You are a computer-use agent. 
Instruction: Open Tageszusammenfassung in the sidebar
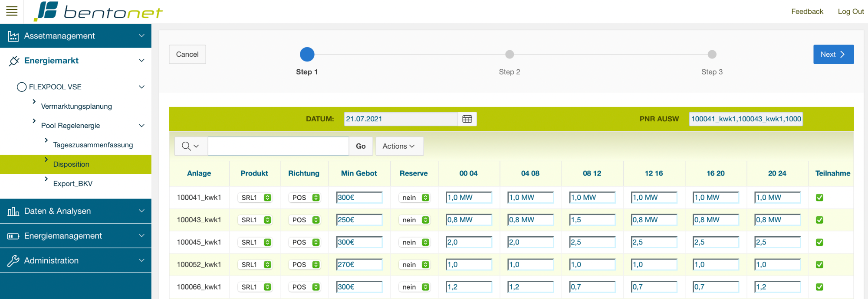point(93,145)
